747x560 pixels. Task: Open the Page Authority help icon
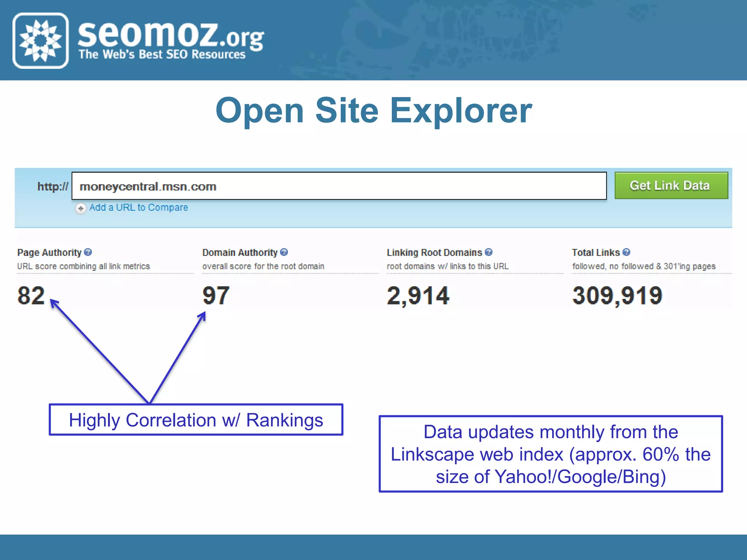[88, 252]
